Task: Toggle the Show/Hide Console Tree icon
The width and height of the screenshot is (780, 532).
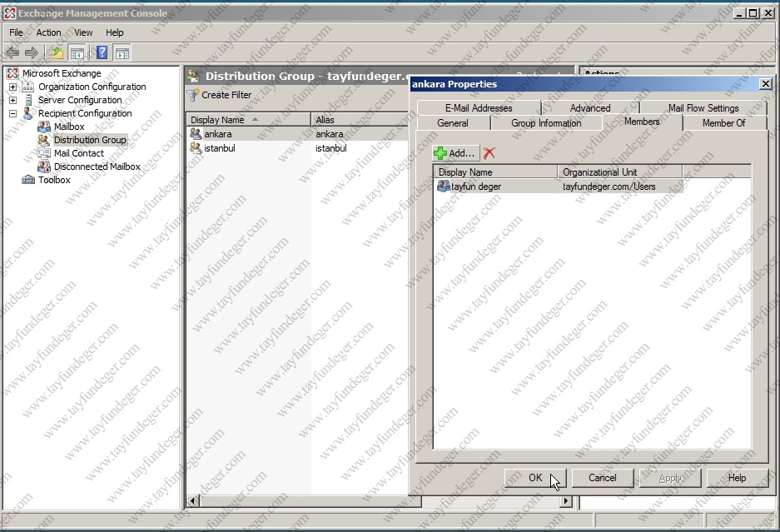Action: (x=77, y=52)
